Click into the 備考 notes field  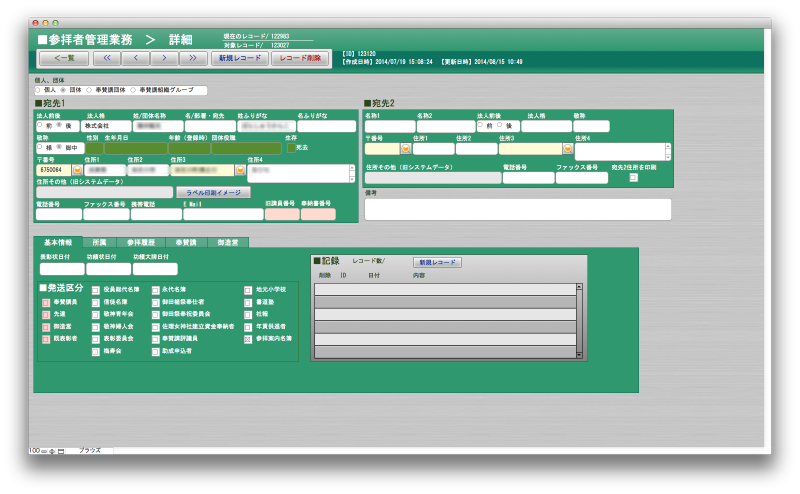click(x=517, y=209)
